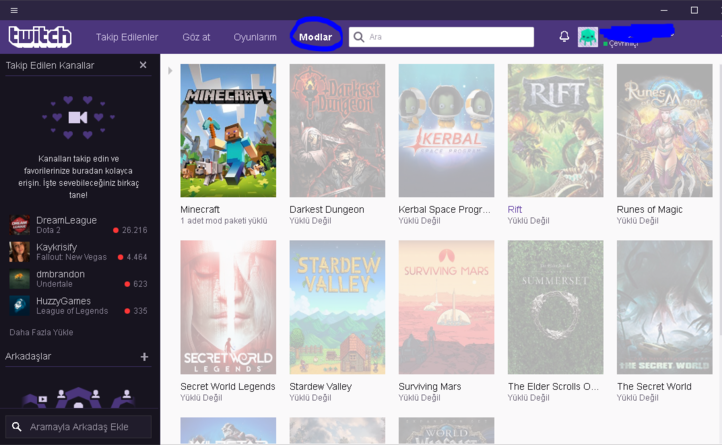
Task: Click the Darkest Dungeon title text
Action: point(327,210)
